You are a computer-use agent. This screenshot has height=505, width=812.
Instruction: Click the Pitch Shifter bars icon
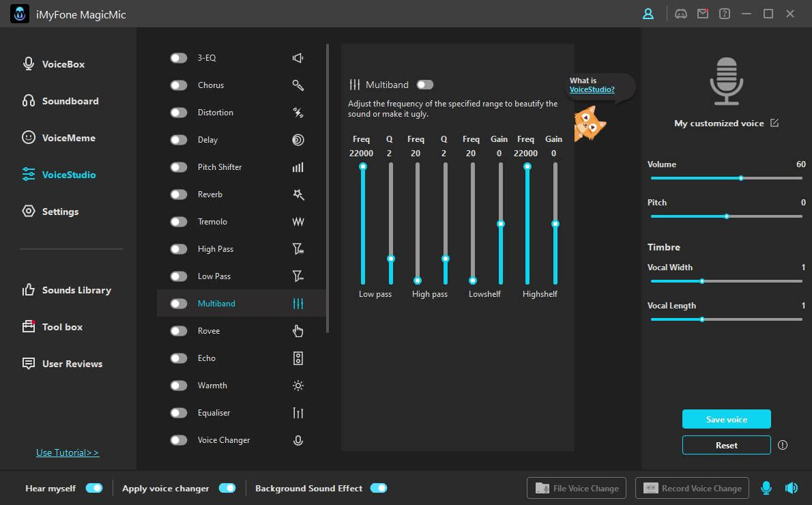coord(298,167)
